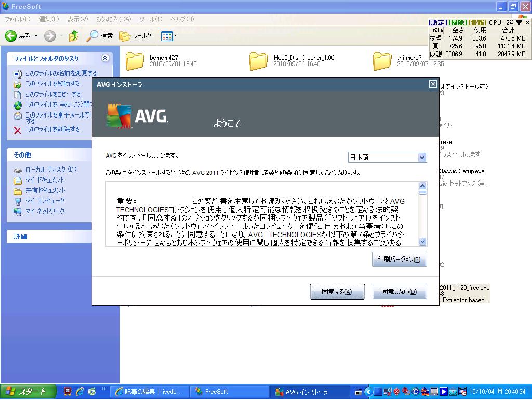Screen dimensions: 532x401
Task: Click 同意する(A) to accept license
Action: tap(337, 292)
